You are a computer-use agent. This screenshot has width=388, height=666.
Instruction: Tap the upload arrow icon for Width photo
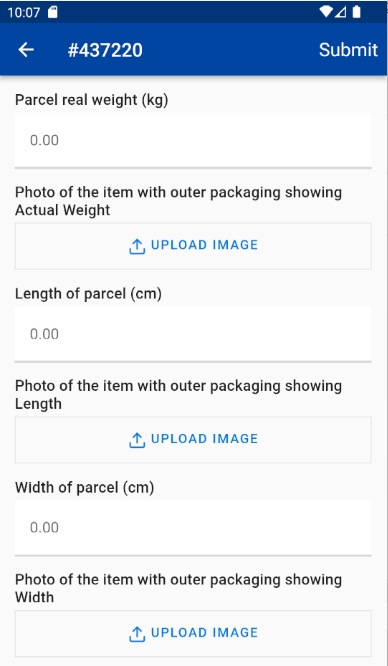click(137, 633)
